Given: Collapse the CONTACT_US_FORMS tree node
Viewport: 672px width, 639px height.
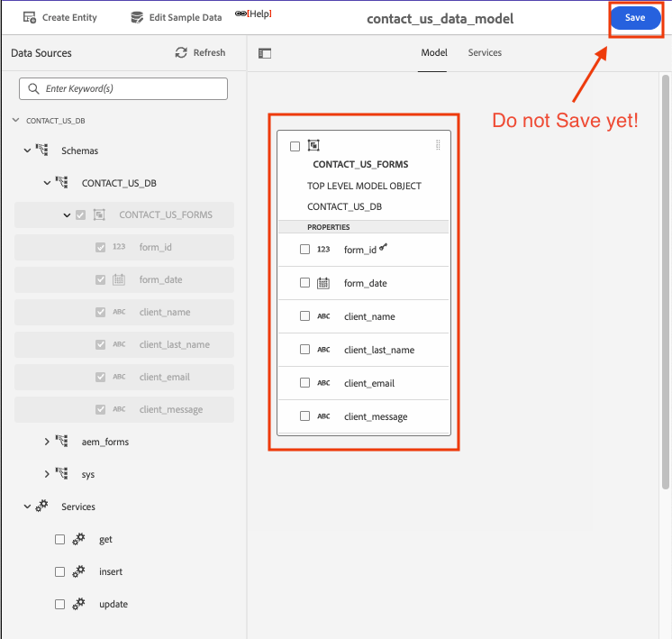Looking at the screenshot, I should coord(67,215).
